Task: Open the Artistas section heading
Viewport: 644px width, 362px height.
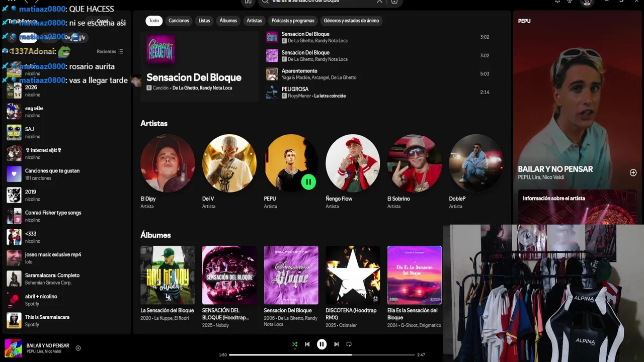Action: [x=154, y=123]
